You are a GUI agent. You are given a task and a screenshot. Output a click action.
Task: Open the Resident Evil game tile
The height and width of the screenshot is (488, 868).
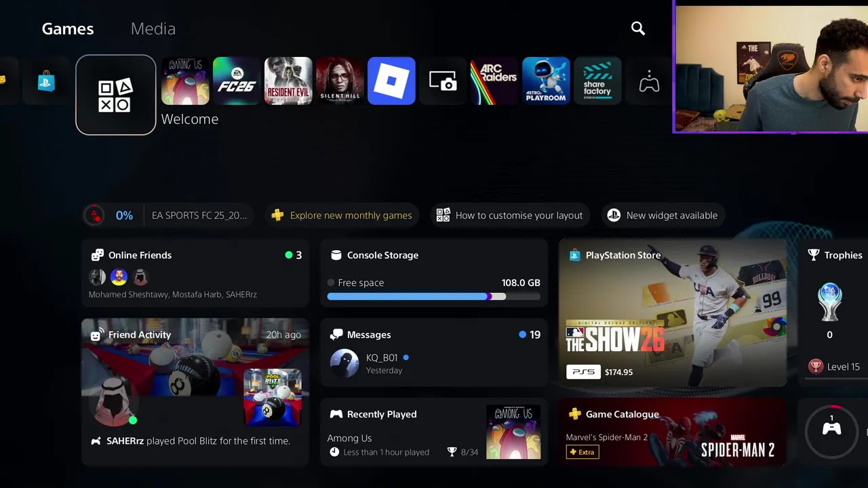(x=288, y=81)
